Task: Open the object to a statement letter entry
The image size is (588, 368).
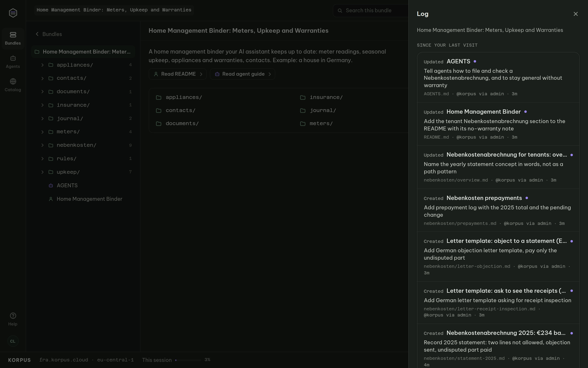Action: click(498, 257)
